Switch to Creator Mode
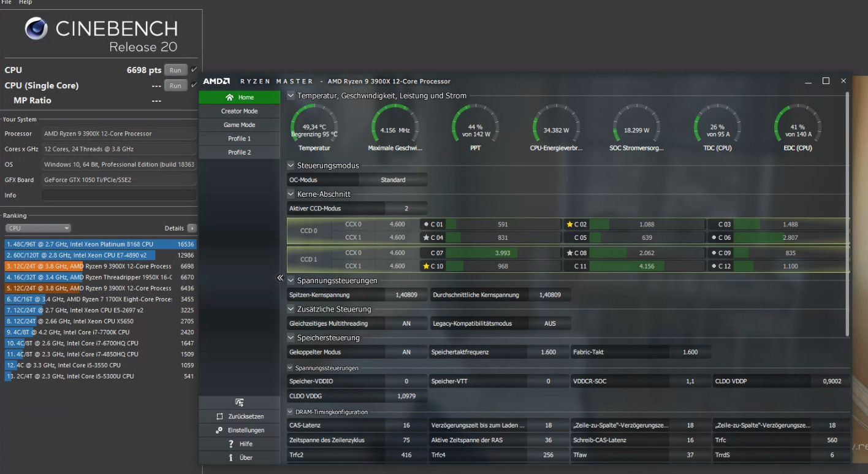The image size is (868, 474). click(239, 111)
